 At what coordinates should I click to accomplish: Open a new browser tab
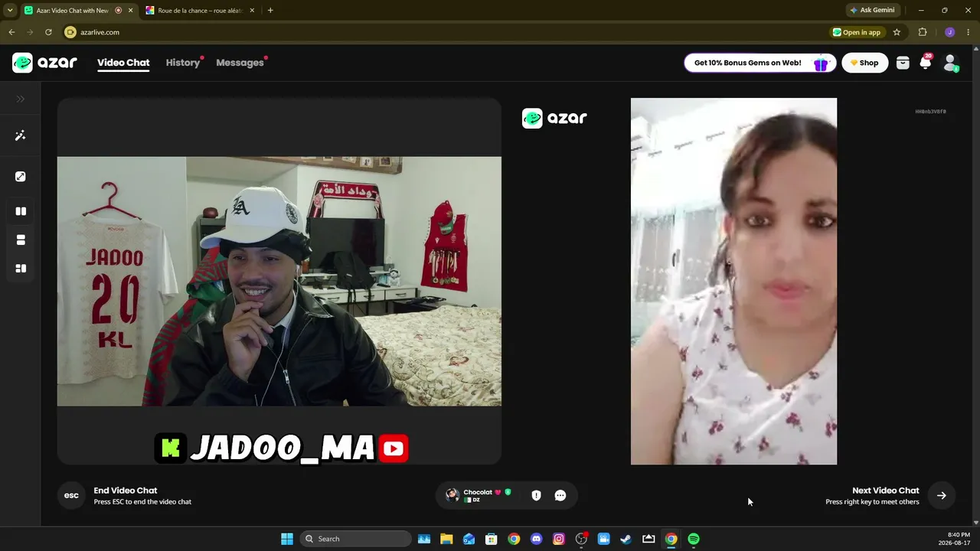pos(270,11)
